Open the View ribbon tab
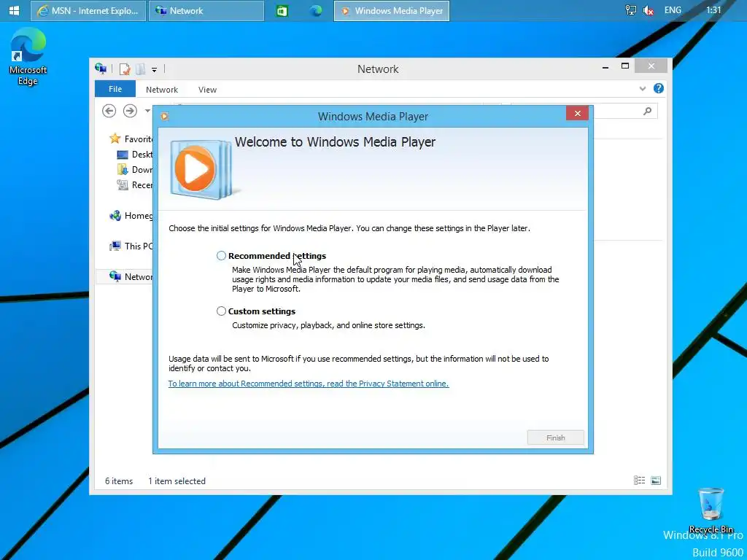This screenshot has width=747, height=560. 207,90
